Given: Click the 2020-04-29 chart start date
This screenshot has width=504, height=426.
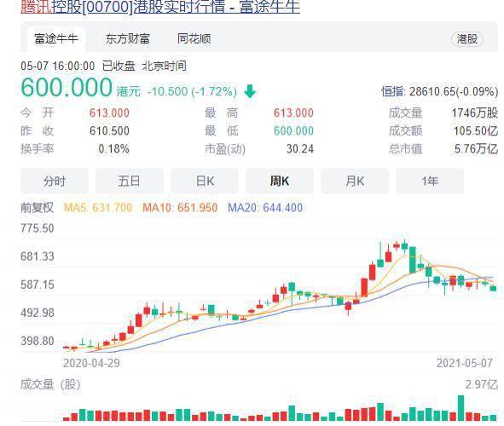Looking at the screenshot, I should click(91, 363).
